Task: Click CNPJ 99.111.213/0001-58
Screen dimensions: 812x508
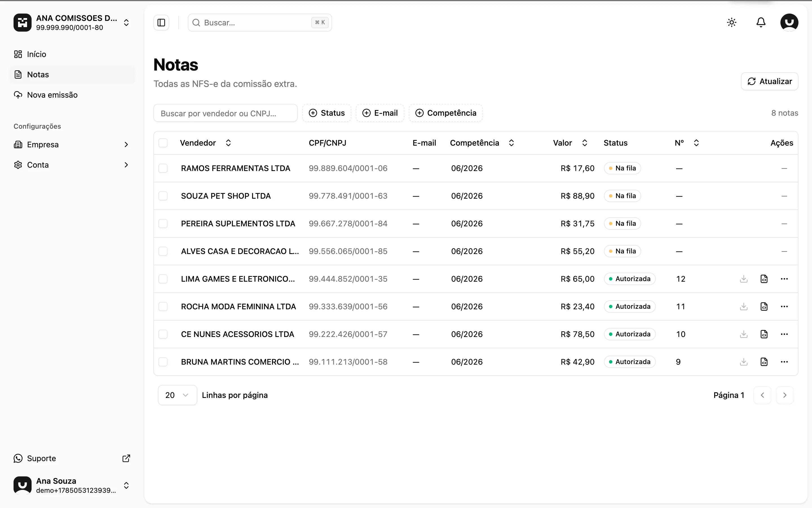Action: pyautogui.click(x=348, y=362)
